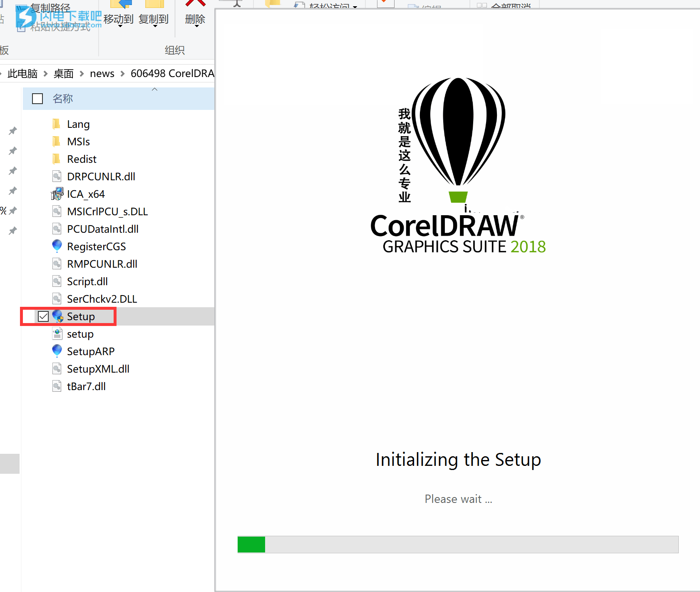700x592 pixels.
Task: Click 此电脑 in the address bar
Action: 22,74
